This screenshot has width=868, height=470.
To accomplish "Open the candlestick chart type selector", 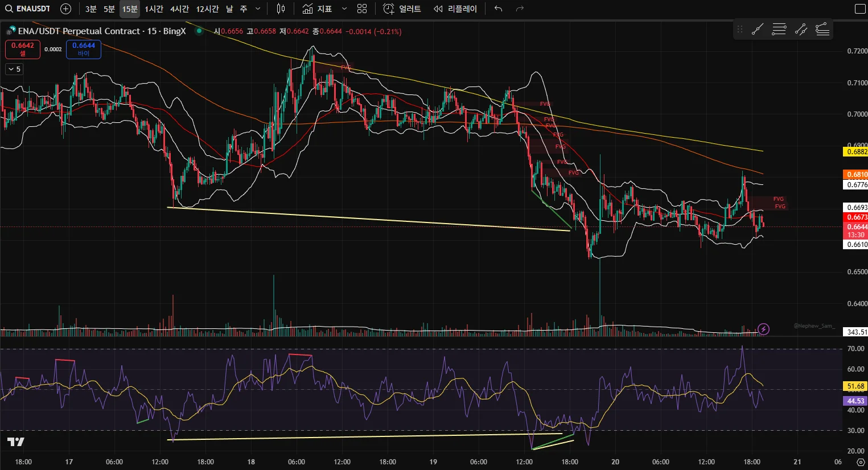I will coord(281,9).
